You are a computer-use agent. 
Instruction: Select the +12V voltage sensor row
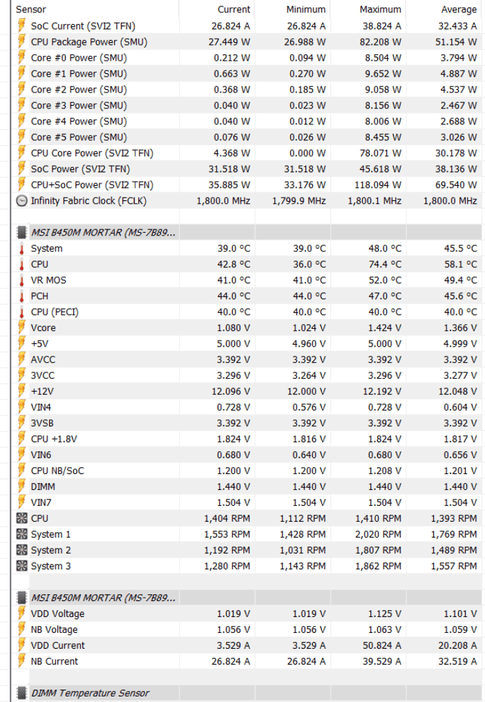(x=247, y=391)
